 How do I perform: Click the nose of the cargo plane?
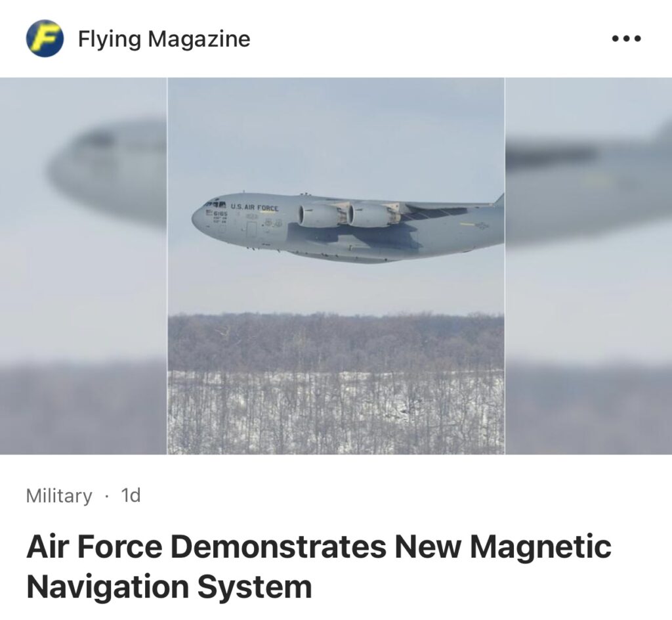point(199,218)
